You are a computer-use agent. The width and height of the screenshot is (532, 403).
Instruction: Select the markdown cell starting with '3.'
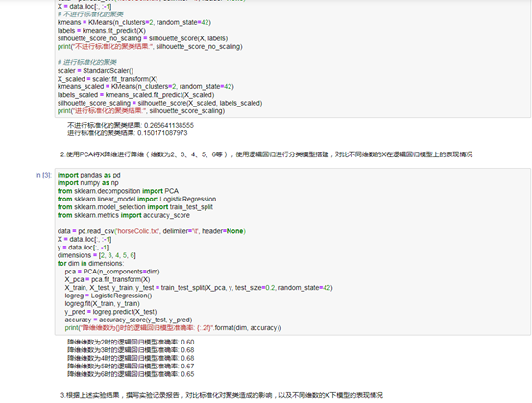pyautogui.click(x=222, y=395)
